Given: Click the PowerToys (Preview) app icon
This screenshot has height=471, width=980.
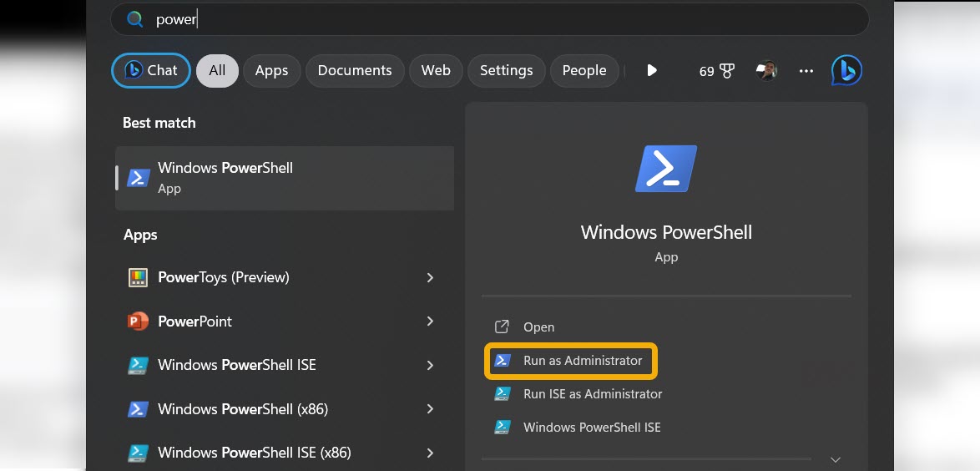Looking at the screenshot, I should click(138, 277).
